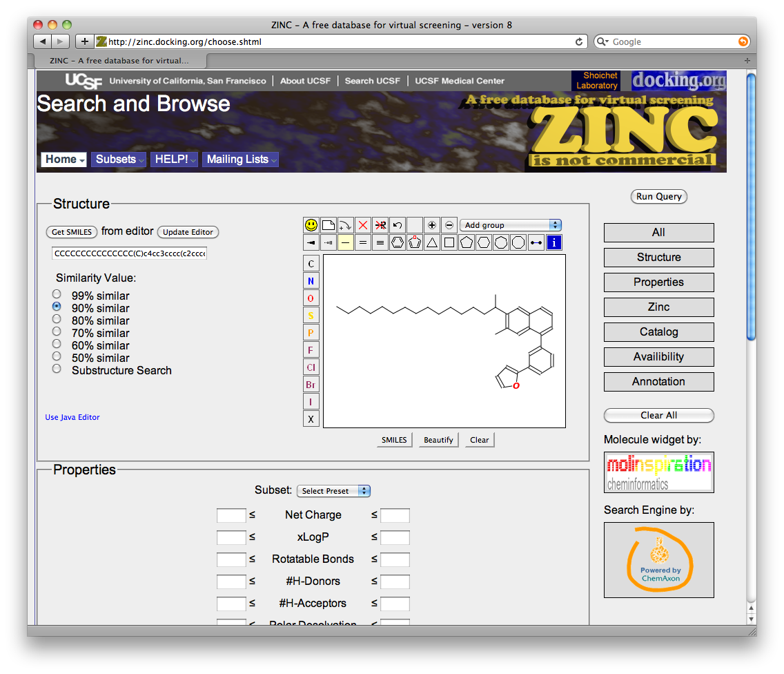Select the cyclobutane square ring tool

449,242
